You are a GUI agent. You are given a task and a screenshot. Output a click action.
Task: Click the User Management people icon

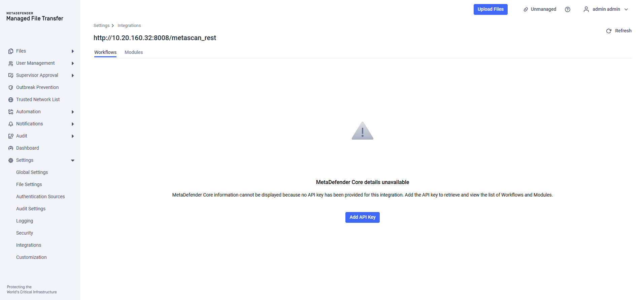pos(11,63)
